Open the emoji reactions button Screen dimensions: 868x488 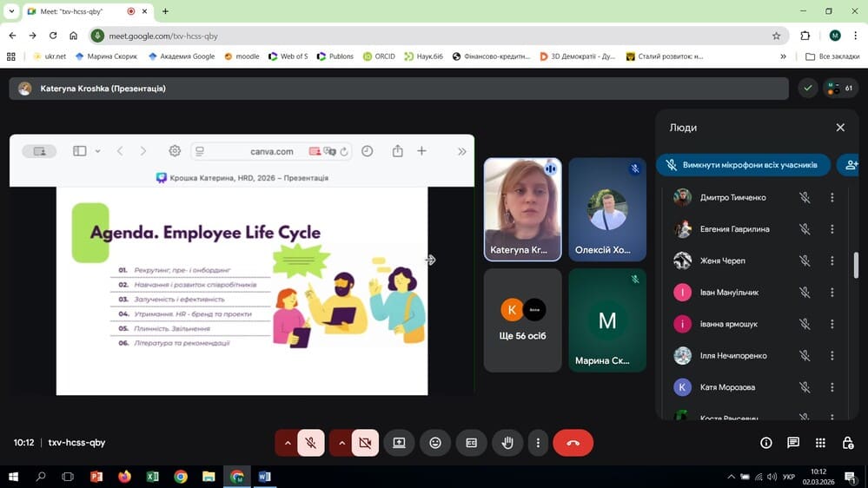coord(435,443)
